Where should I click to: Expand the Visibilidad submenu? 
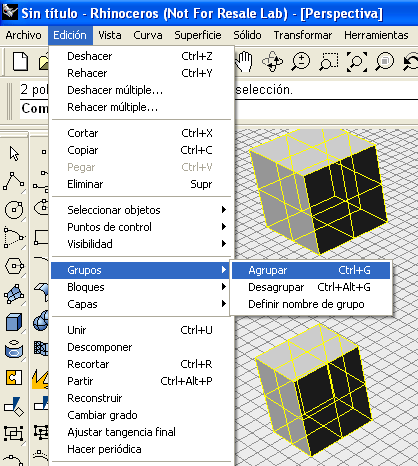[x=140, y=244]
